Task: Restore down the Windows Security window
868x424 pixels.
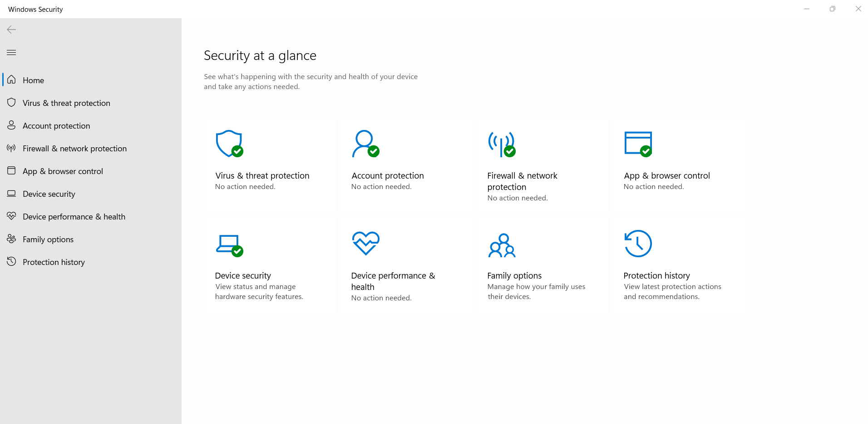Action: [832, 9]
